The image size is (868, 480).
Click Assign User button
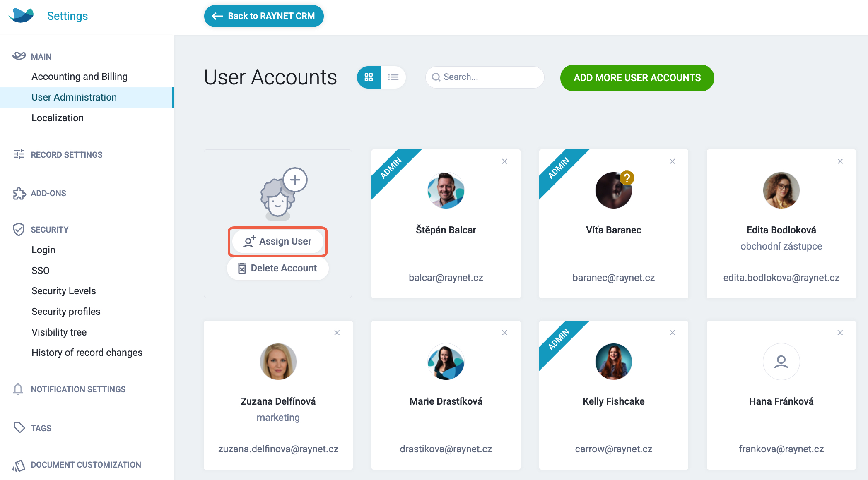click(x=277, y=241)
